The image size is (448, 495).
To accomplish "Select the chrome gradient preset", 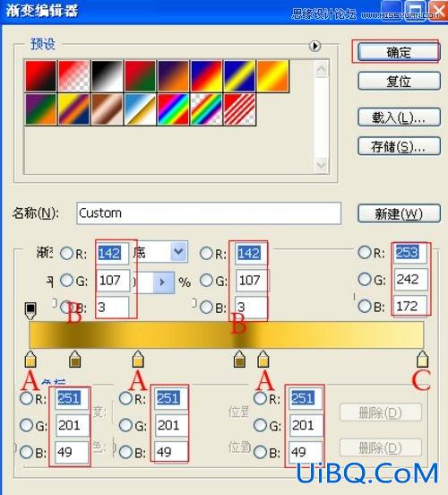I will (140, 109).
